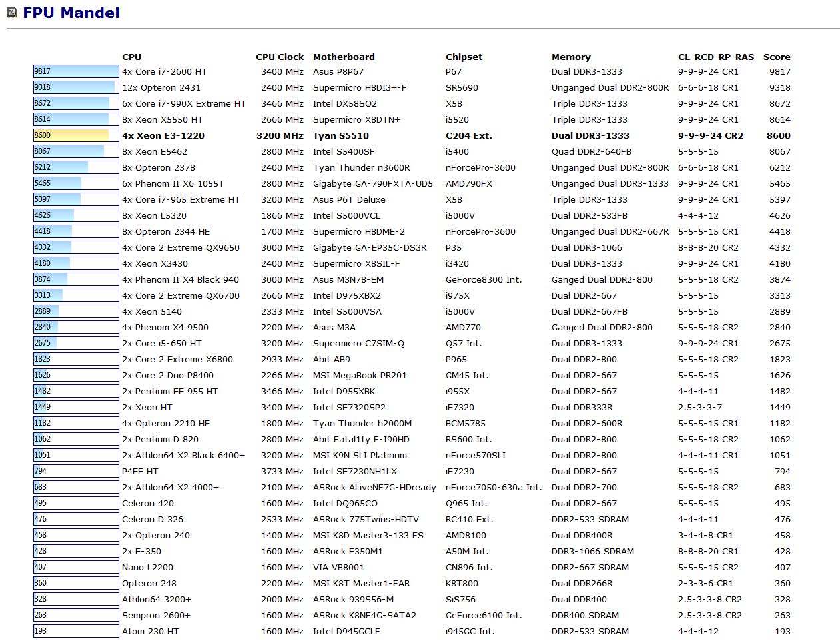Click the GeForce8300 Int. chipset cell

tap(484, 280)
